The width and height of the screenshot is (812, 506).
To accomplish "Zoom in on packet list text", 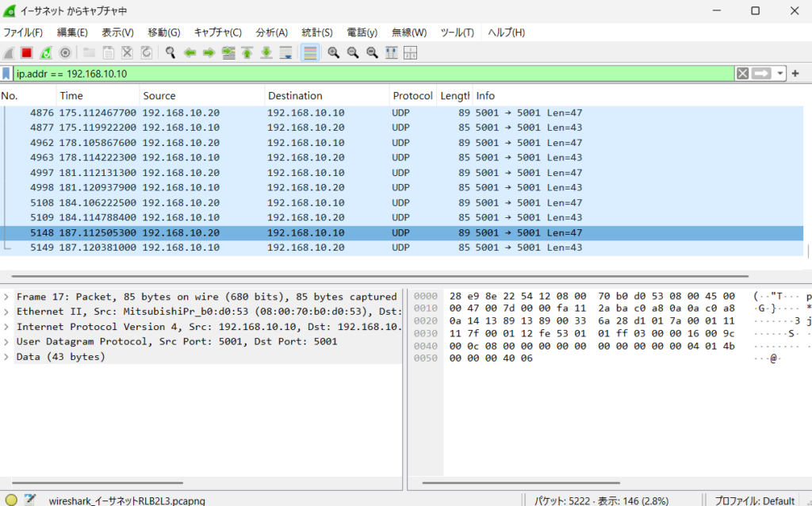I will tap(333, 53).
